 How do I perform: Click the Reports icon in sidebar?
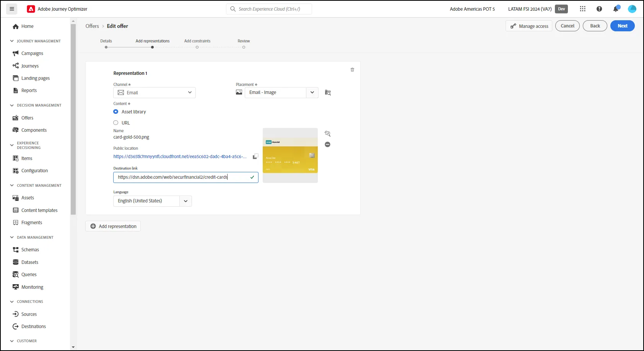pos(16,91)
